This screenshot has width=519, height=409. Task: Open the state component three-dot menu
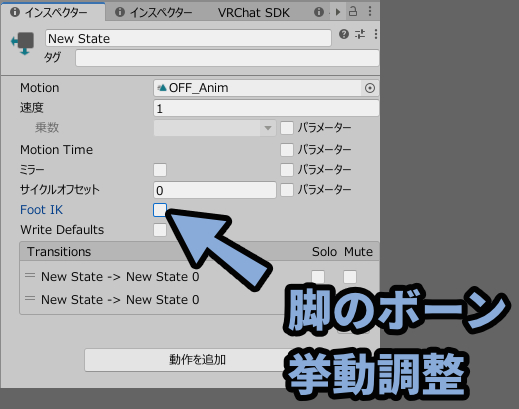coord(376,34)
